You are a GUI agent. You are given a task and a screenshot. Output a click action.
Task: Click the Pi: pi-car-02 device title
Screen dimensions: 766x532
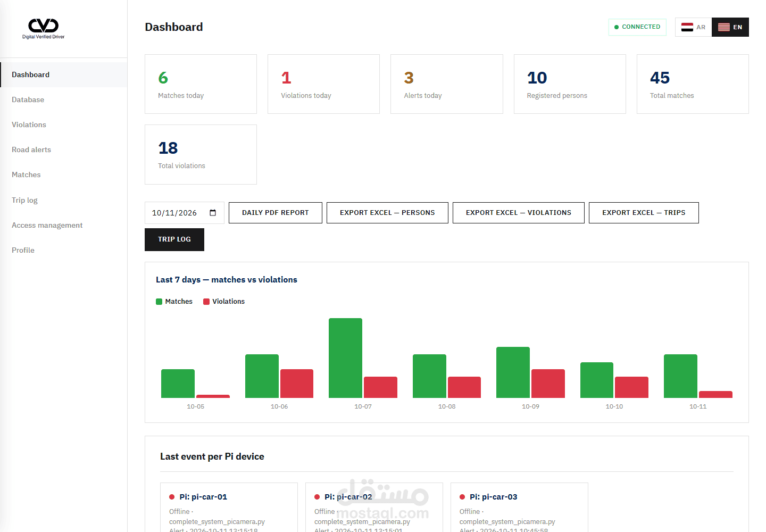[x=348, y=497]
